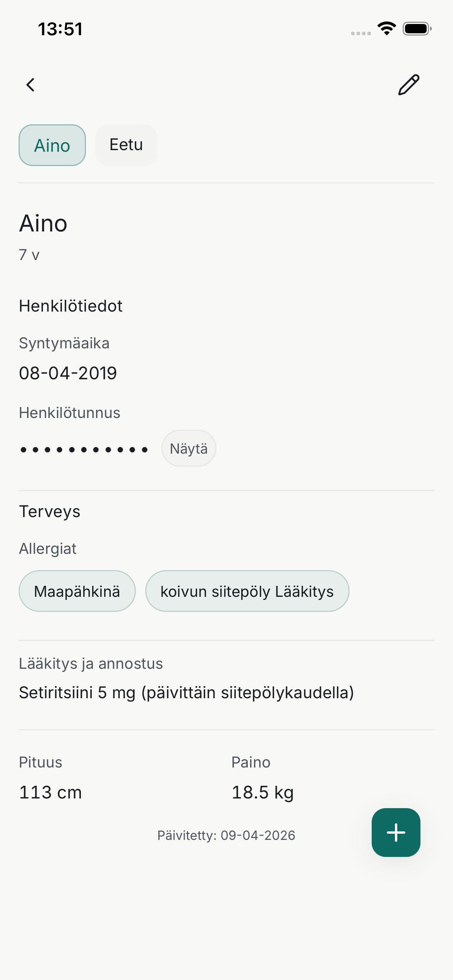The height and width of the screenshot is (980, 453).
Task: Select the Setiritsiini medication text
Action: coord(186,692)
